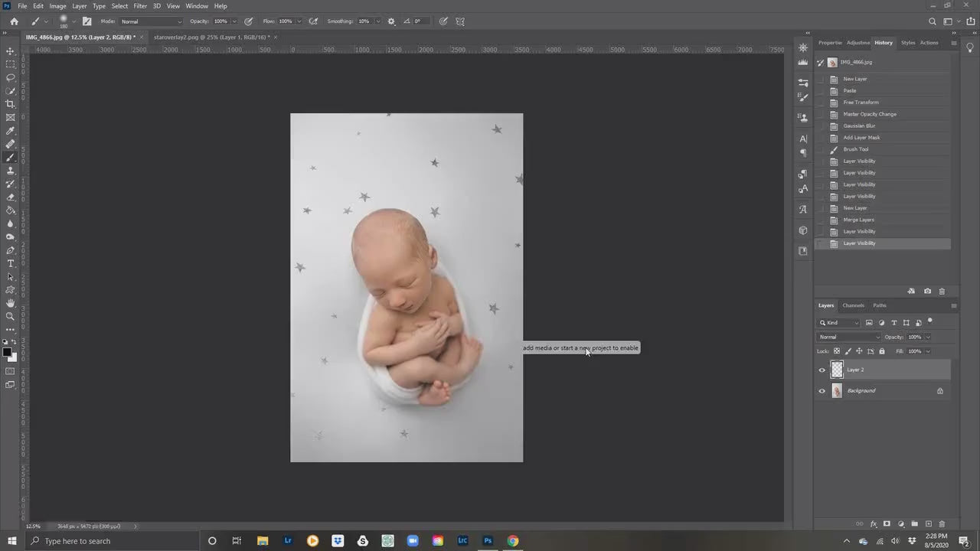Toggle Layer 2 visibility off

tap(822, 370)
